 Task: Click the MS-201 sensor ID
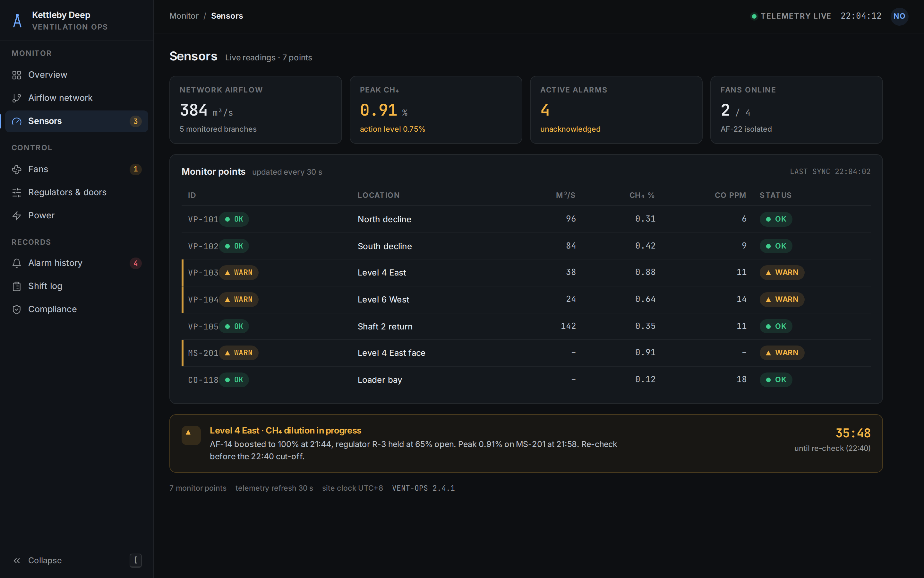tap(203, 353)
